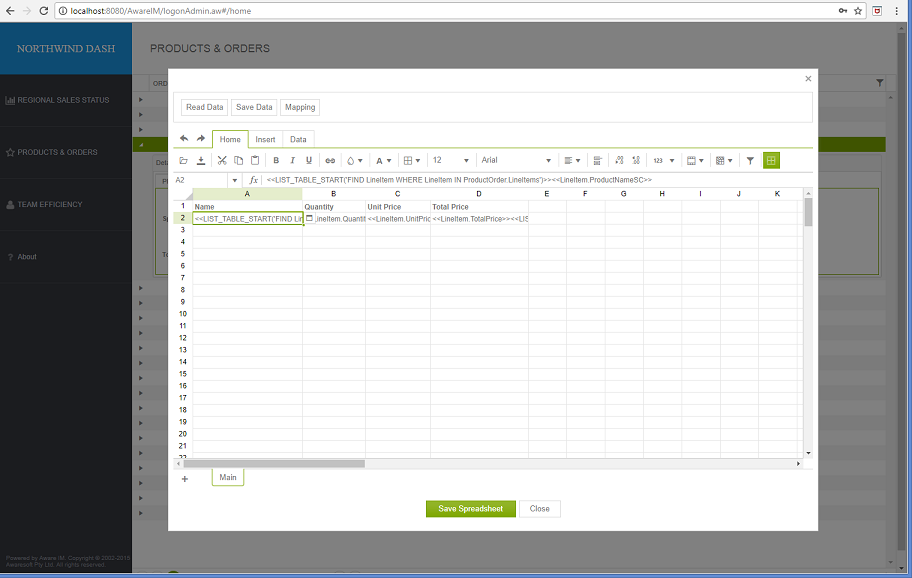
Task: Click the formula bar input
Action: coord(535,180)
